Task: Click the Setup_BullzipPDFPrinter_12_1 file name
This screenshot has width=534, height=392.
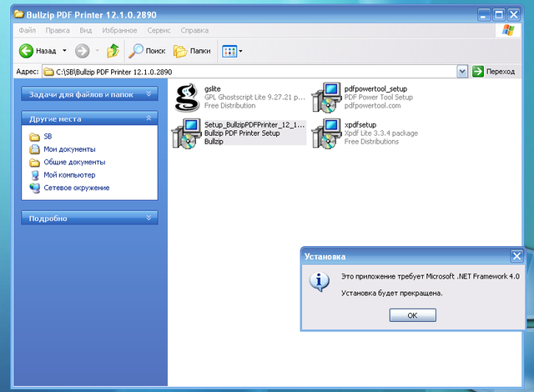Action: point(254,125)
